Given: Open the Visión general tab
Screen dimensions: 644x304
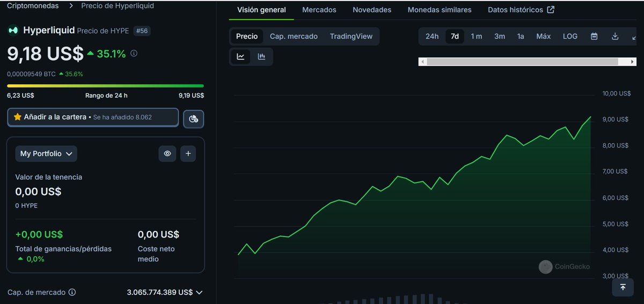Looking at the screenshot, I should pyautogui.click(x=261, y=10).
